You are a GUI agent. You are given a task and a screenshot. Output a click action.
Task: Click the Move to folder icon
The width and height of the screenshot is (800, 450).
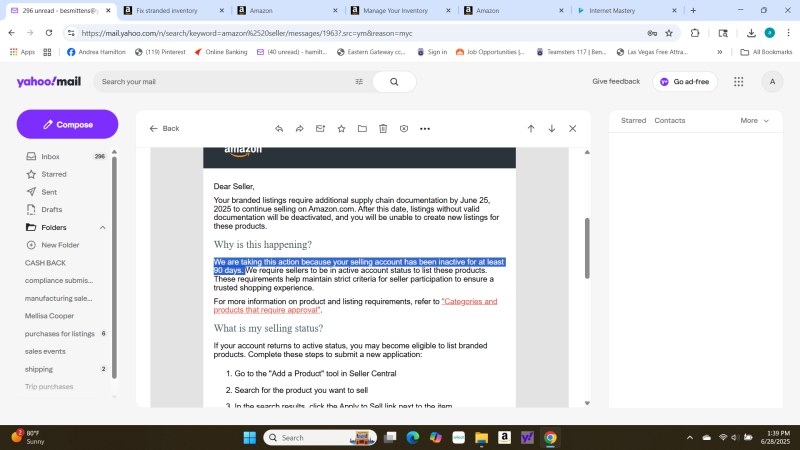(x=362, y=129)
